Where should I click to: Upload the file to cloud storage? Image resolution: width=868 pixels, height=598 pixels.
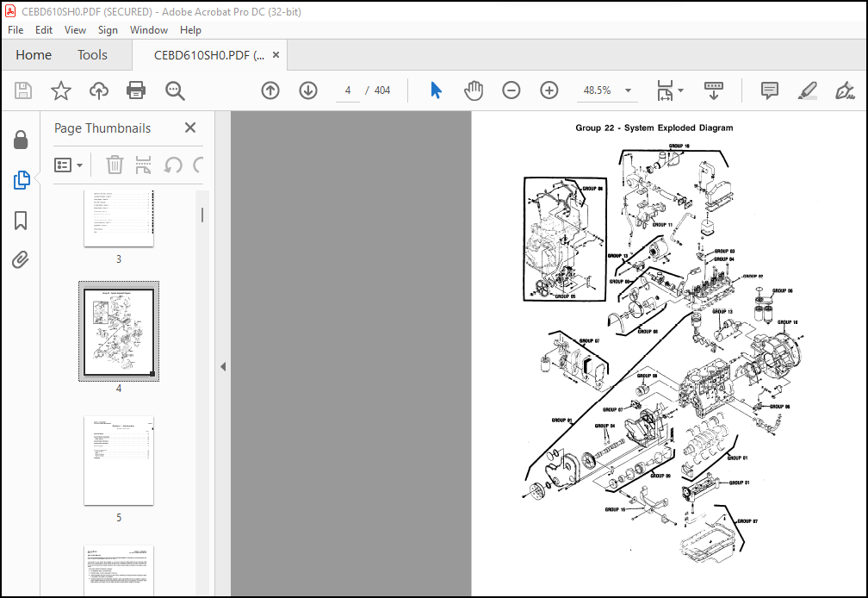tap(98, 90)
